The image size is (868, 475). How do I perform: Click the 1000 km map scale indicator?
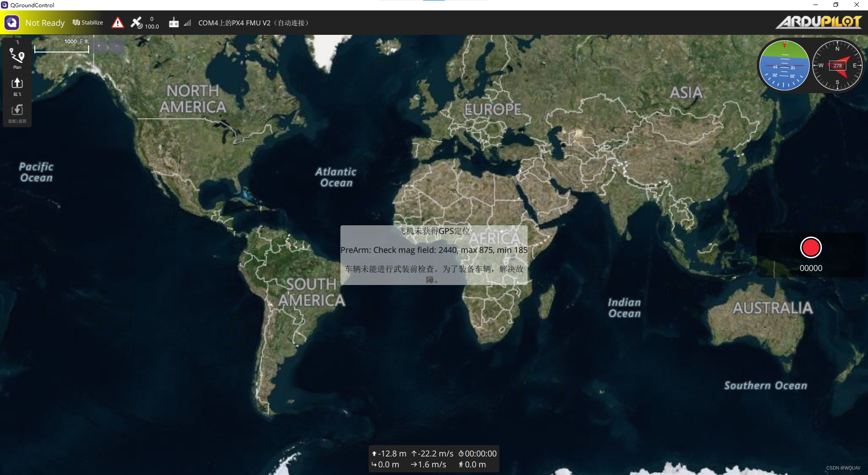(x=62, y=46)
